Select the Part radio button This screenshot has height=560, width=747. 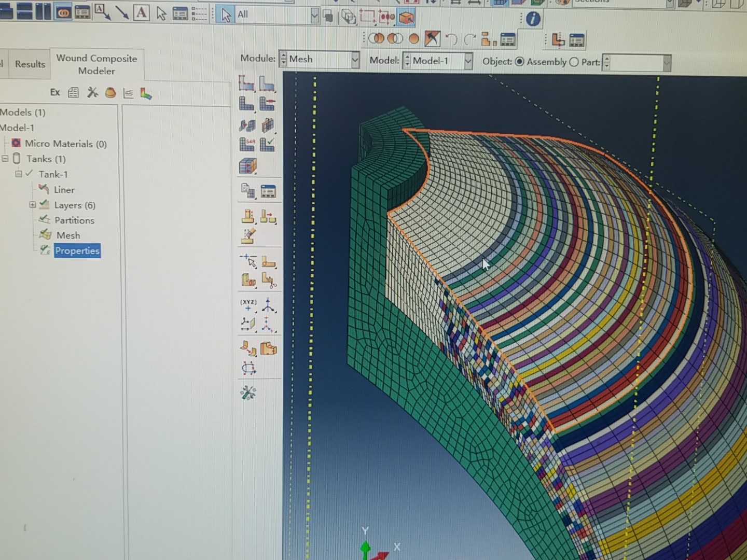tap(574, 62)
